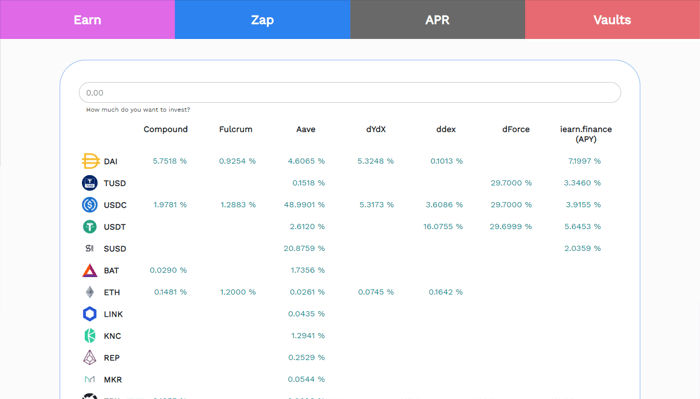The image size is (700, 399).
Task: Click USDT iearn APY 5.6453 %
Action: (x=583, y=227)
